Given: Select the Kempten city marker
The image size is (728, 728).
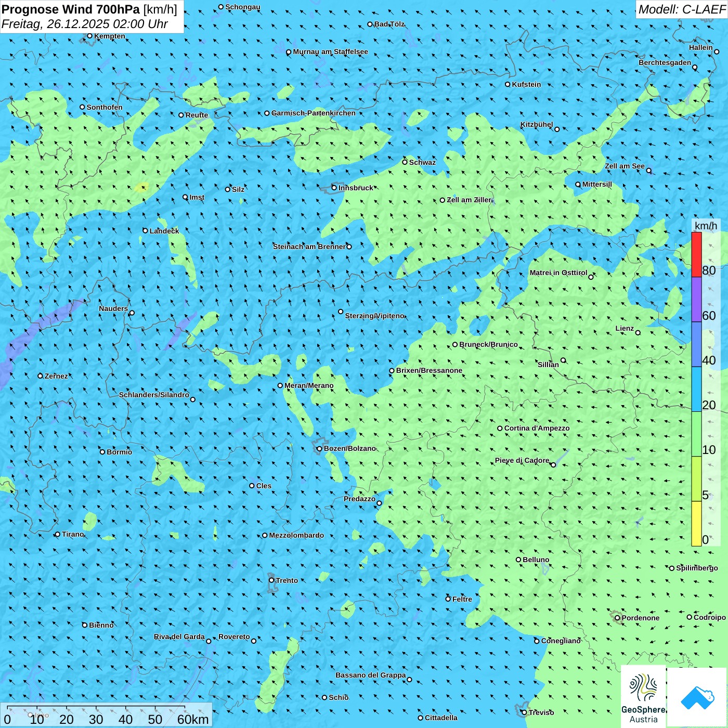Looking at the screenshot, I should click(x=89, y=36).
